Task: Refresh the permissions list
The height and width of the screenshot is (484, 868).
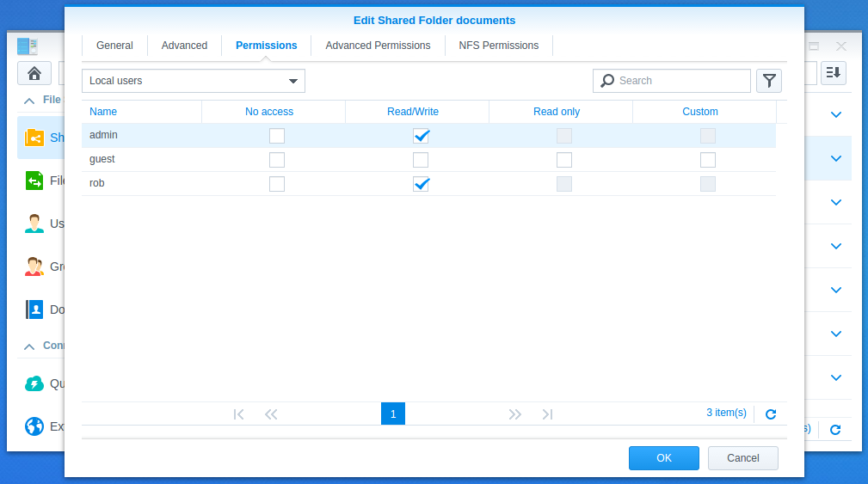Action: tap(771, 414)
